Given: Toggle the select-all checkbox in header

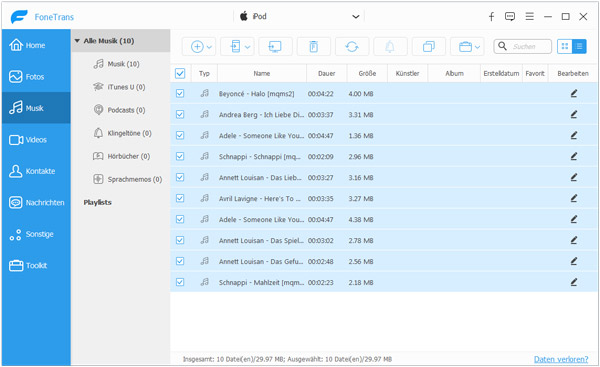Looking at the screenshot, I should click(x=180, y=73).
